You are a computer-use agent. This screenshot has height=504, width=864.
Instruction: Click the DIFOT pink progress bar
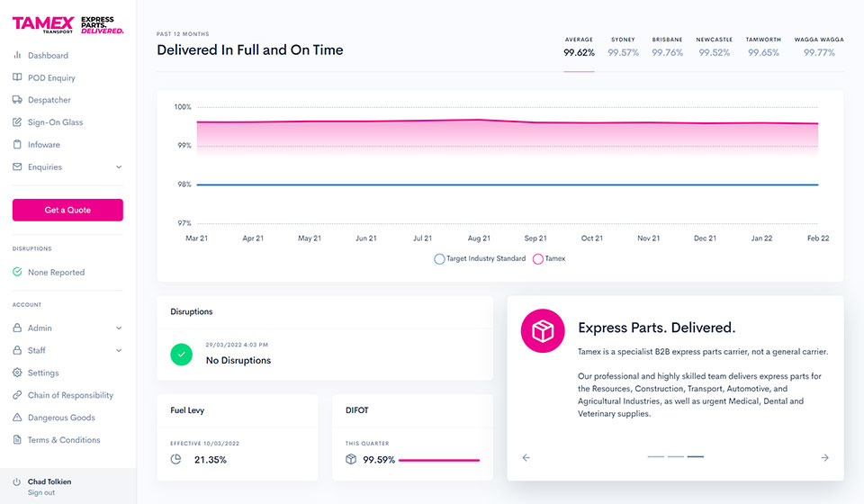pos(439,460)
